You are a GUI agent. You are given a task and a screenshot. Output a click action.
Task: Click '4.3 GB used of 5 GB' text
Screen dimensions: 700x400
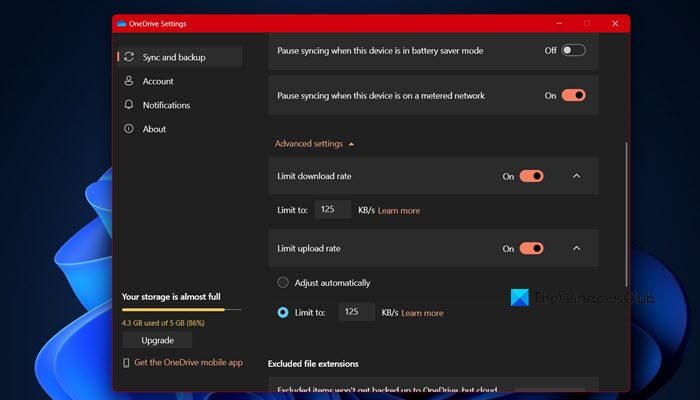[163, 323]
